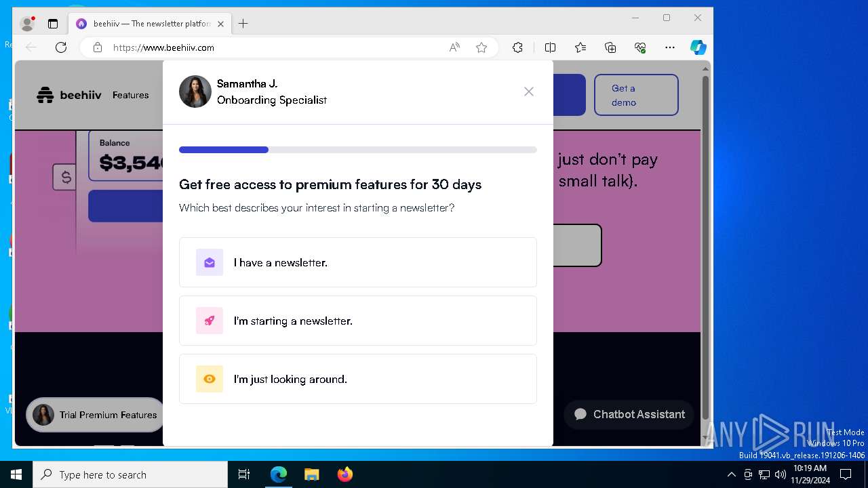Open the Favorites list

click(x=580, y=47)
